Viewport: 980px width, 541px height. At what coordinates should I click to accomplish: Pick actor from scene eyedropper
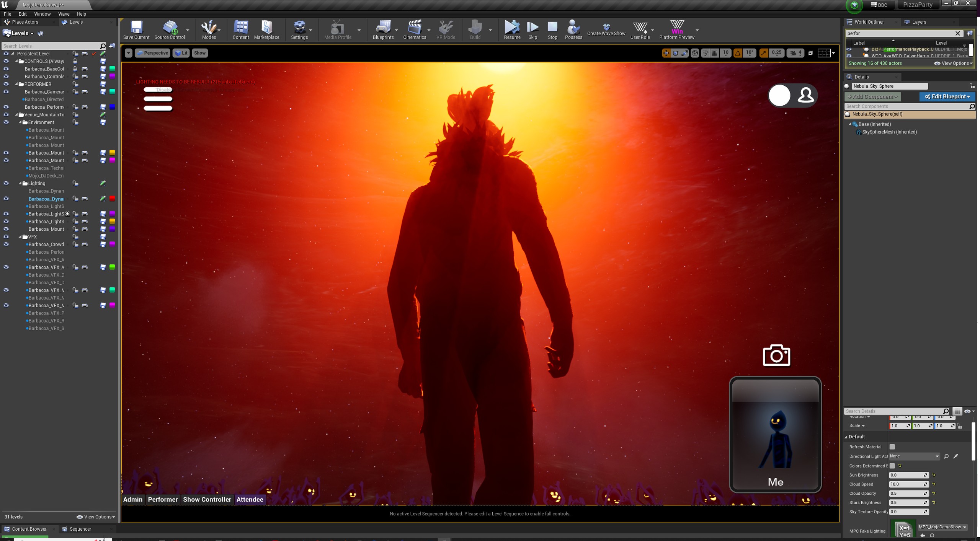956,456
